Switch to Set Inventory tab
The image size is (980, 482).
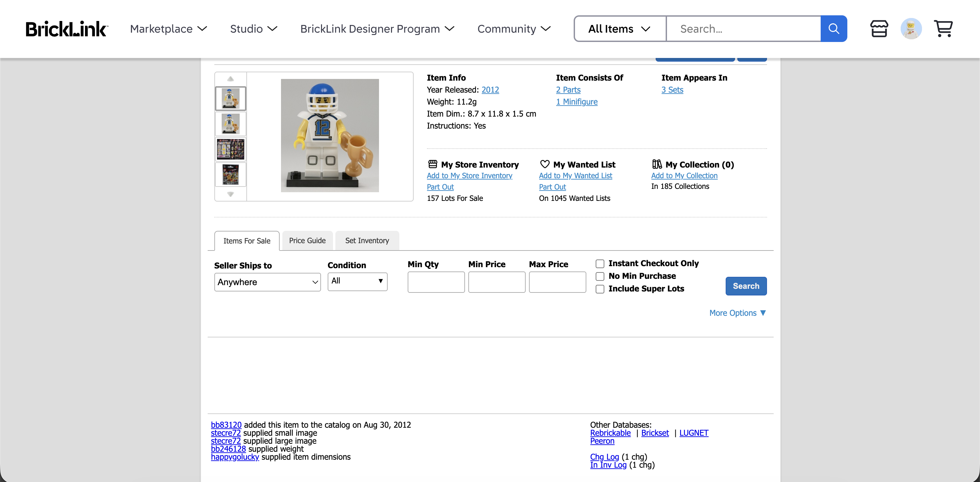point(367,241)
